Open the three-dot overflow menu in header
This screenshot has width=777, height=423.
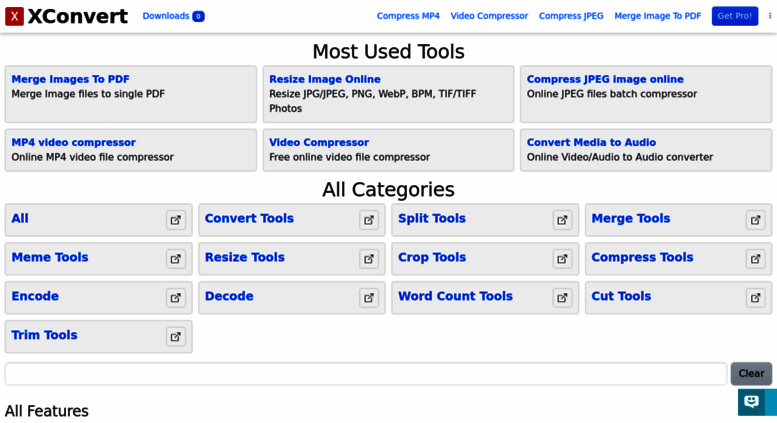click(770, 16)
